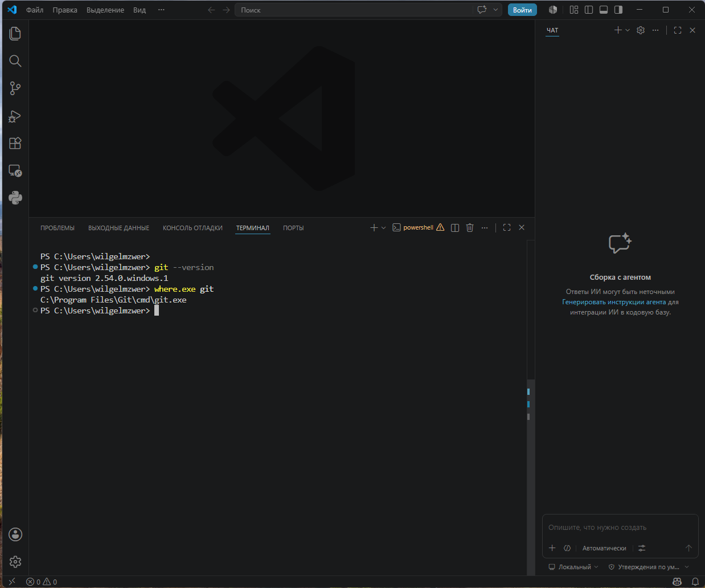Open chat panel more actions ellipsis

point(655,30)
